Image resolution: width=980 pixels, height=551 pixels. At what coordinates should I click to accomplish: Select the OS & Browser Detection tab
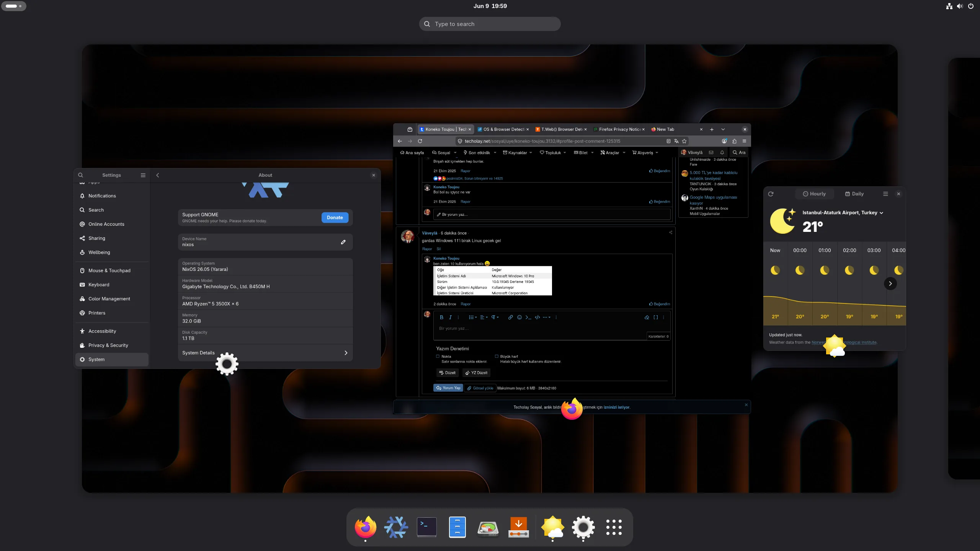coord(501,129)
